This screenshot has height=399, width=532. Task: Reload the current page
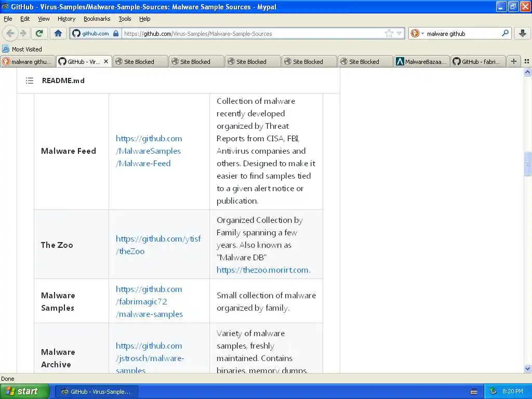pyautogui.click(x=39, y=33)
